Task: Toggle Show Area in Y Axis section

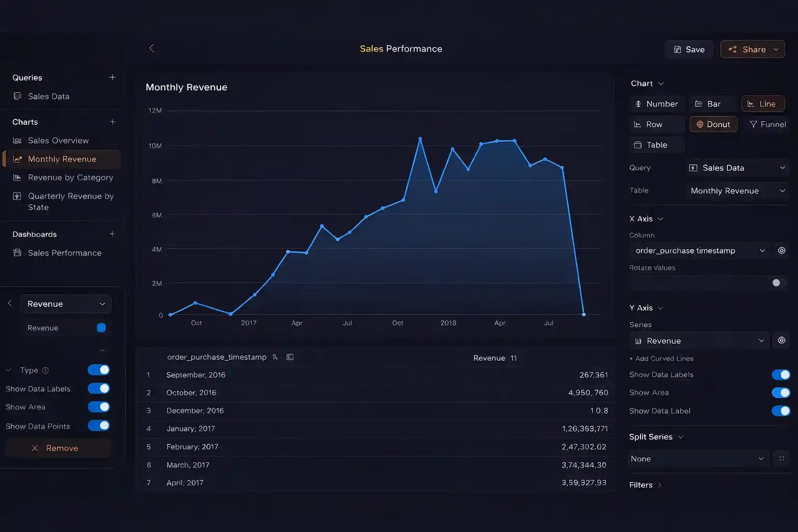Action: 781,392
